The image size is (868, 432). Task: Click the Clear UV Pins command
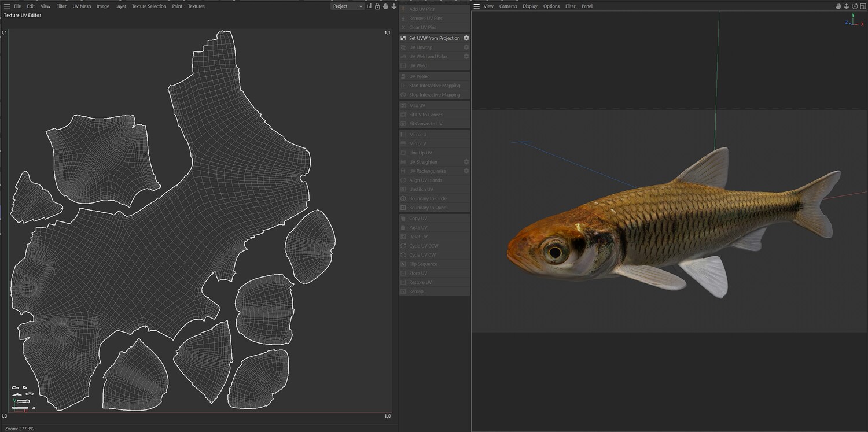(x=435, y=28)
